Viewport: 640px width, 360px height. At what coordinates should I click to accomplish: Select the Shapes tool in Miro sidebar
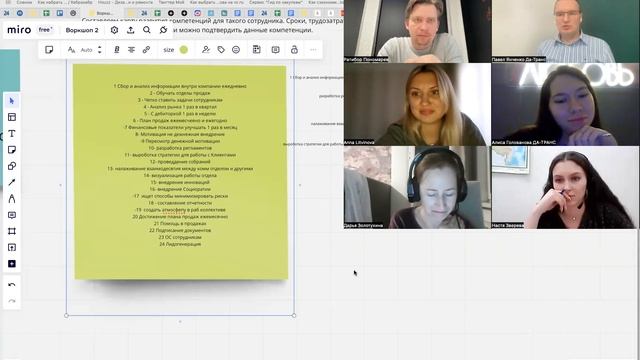[x=11, y=166]
